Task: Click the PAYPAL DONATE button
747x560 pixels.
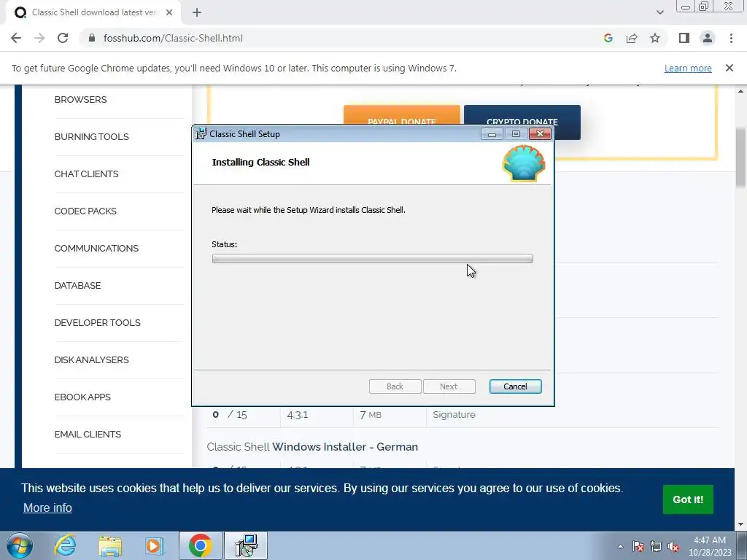Action: coord(402,116)
